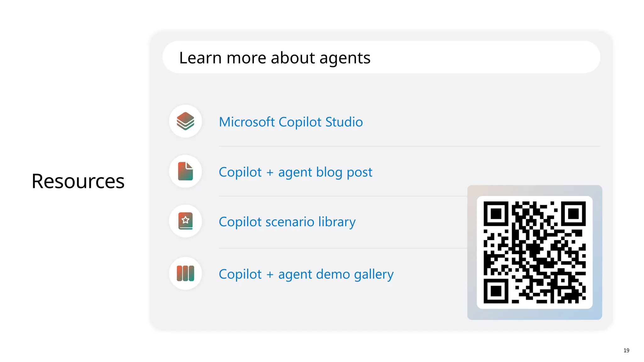Screen dimensions: 644x362
Task: Click the star inside the scenario library icon
Action: coord(186,220)
